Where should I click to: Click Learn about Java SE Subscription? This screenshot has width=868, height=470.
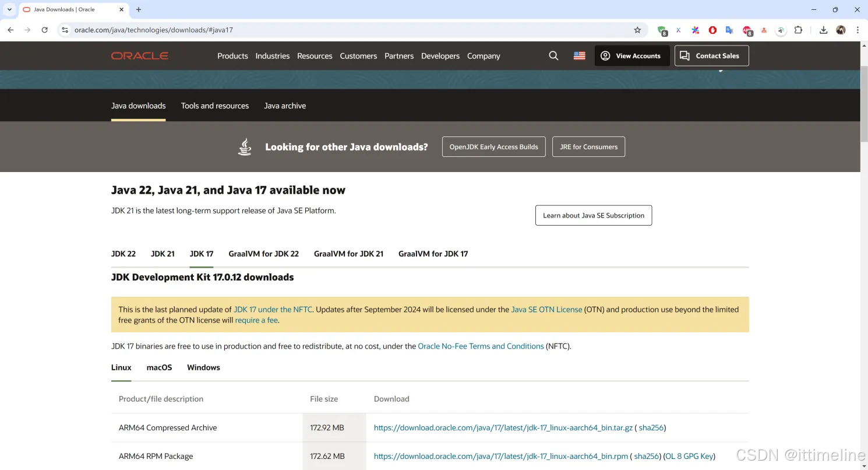pyautogui.click(x=594, y=215)
